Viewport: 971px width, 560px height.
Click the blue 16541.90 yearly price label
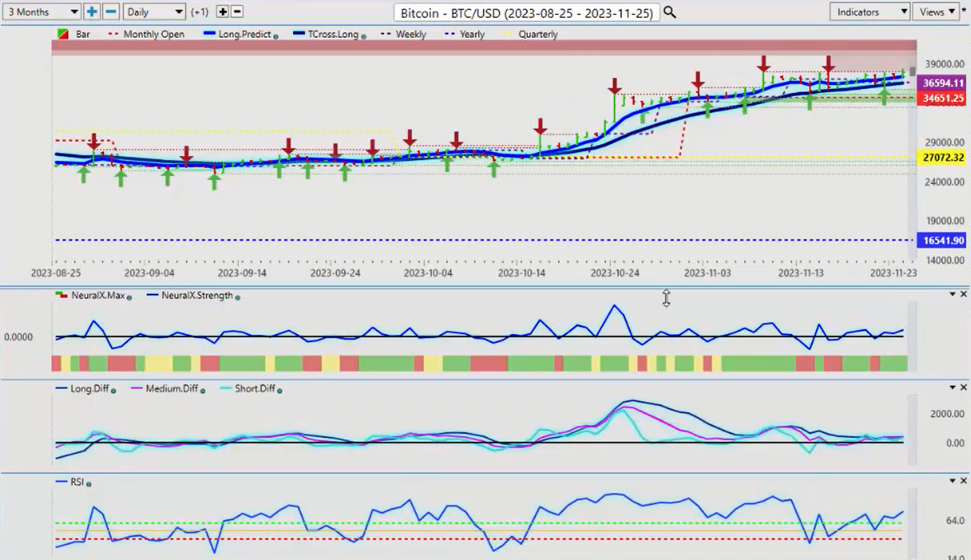click(x=943, y=240)
